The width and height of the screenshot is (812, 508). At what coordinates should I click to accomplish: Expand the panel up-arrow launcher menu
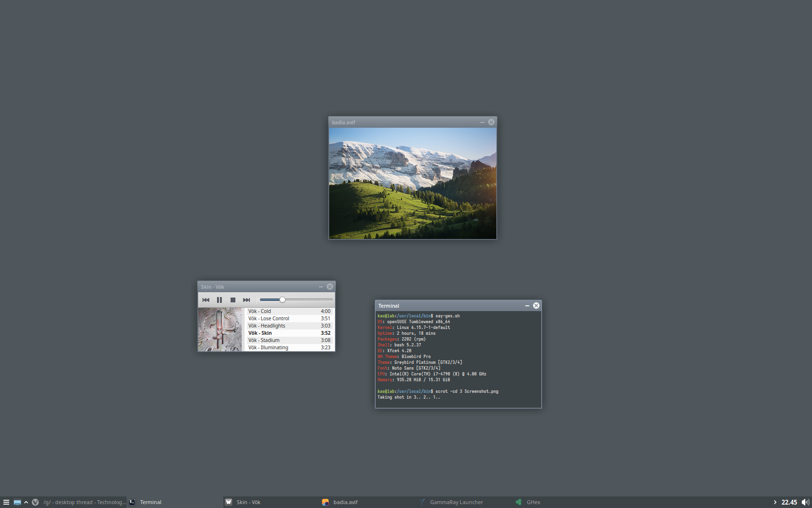click(x=26, y=502)
